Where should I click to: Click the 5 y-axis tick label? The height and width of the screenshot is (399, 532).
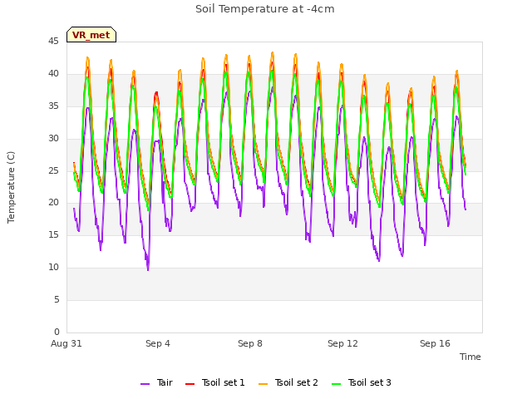coord(57,300)
